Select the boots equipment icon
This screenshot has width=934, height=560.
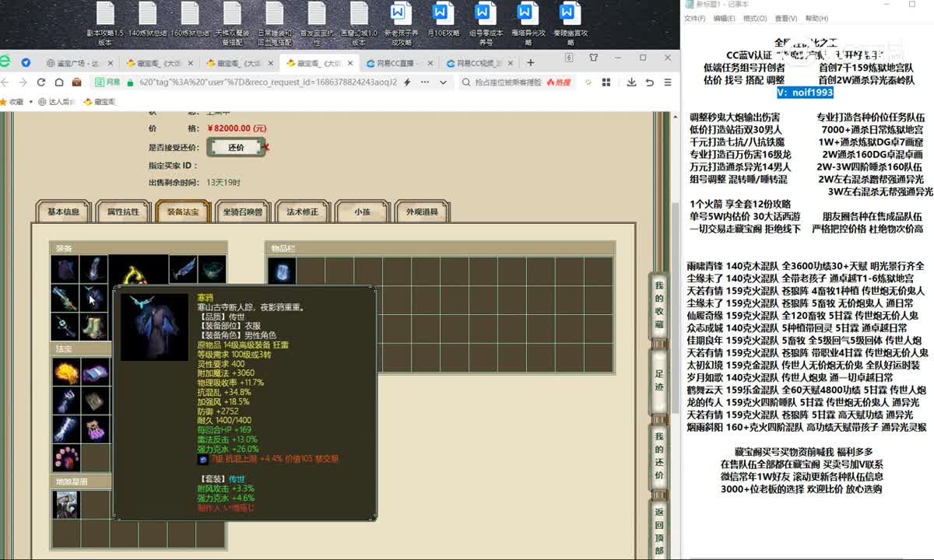[x=94, y=327]
